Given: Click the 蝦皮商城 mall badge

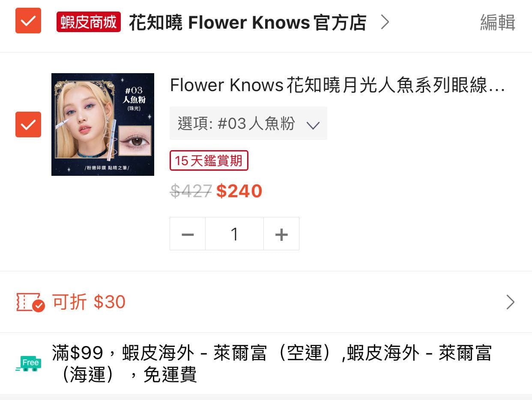Looking at the screenshot, I should point(89,22).
